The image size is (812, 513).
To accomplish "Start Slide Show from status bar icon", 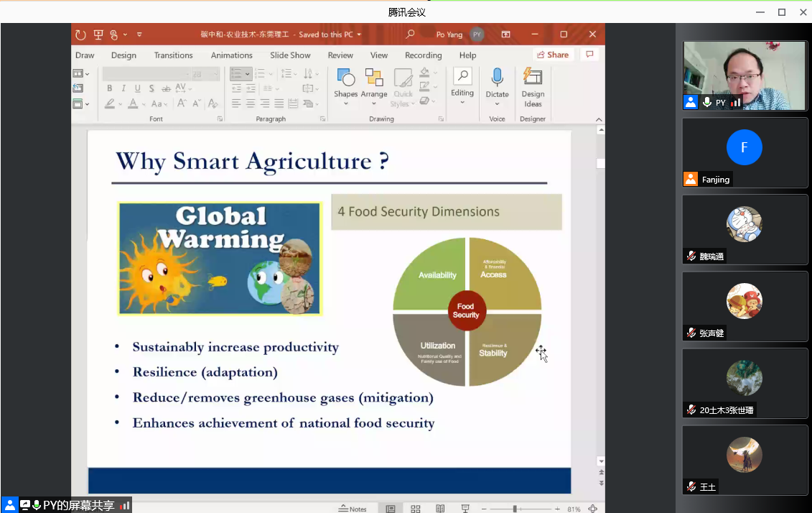I will click(465, 509).
